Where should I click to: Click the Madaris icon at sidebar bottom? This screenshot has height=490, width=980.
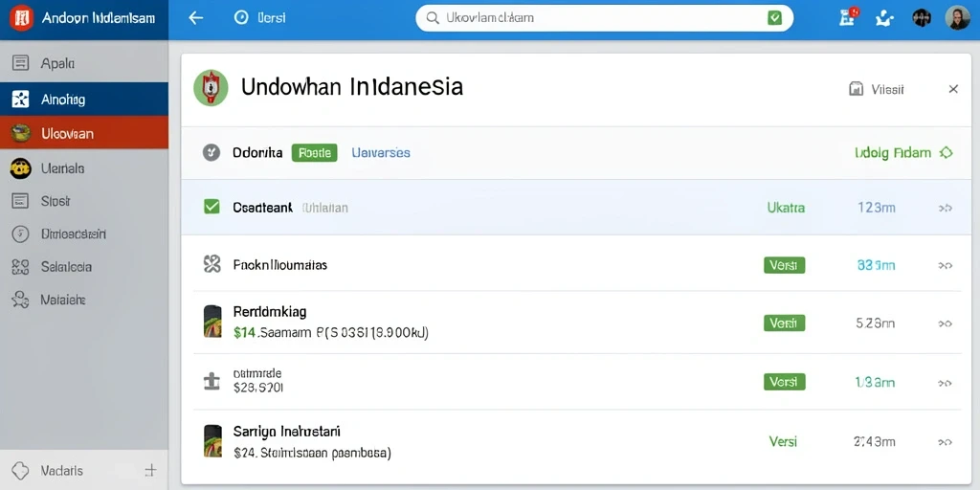point(21,471)
